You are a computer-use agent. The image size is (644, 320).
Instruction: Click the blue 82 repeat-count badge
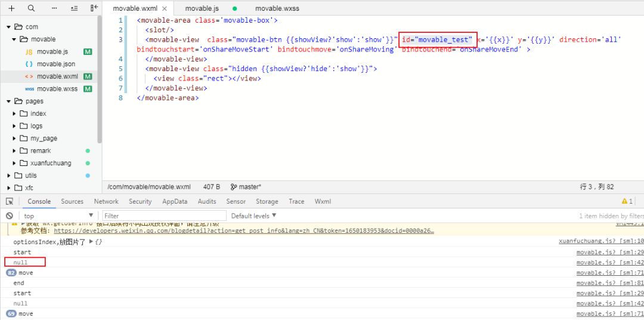tap(11, 273)
